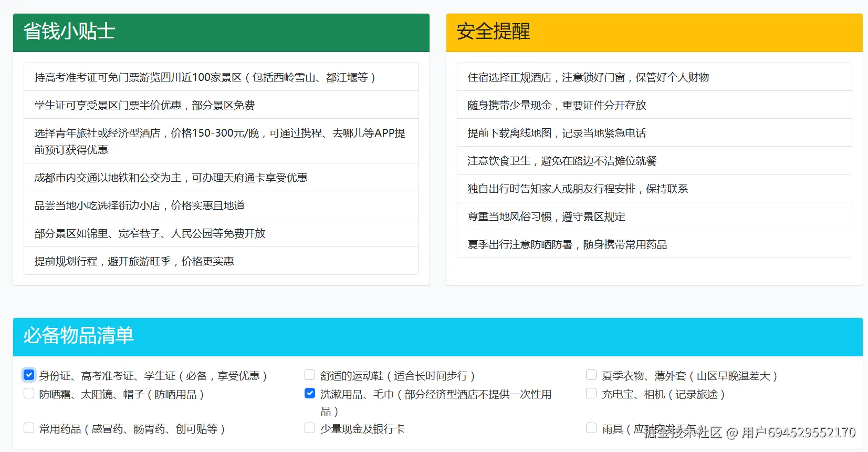Click the 必备物品清单 header
The height and width of the screenshot is (452, 868).
coord(438,337)
